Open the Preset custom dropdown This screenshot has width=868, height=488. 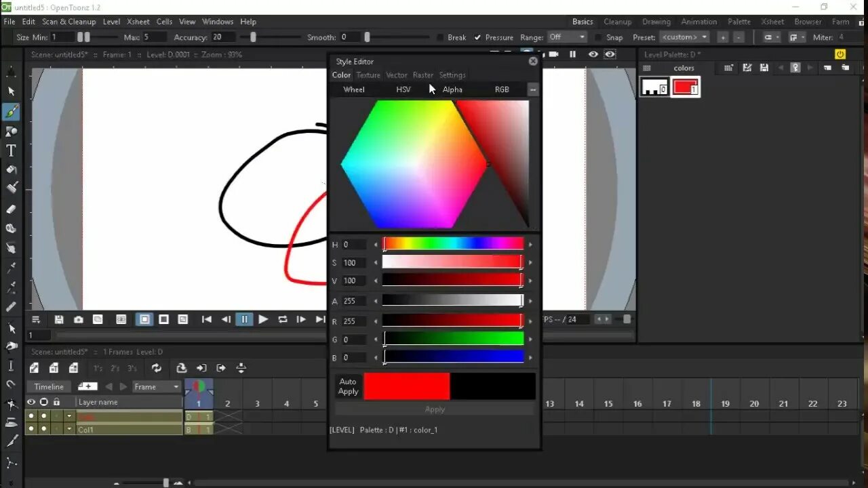click(x=684, y=37)
